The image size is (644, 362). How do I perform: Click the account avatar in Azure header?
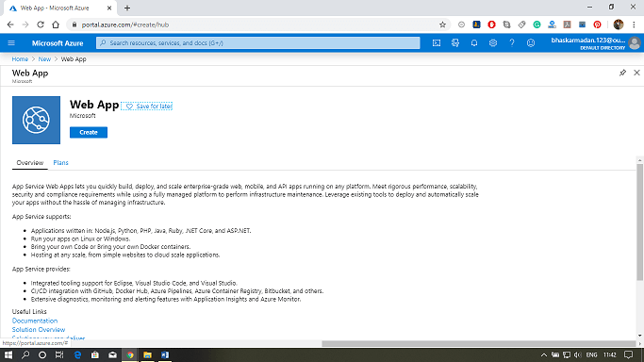tap(635, 43)
